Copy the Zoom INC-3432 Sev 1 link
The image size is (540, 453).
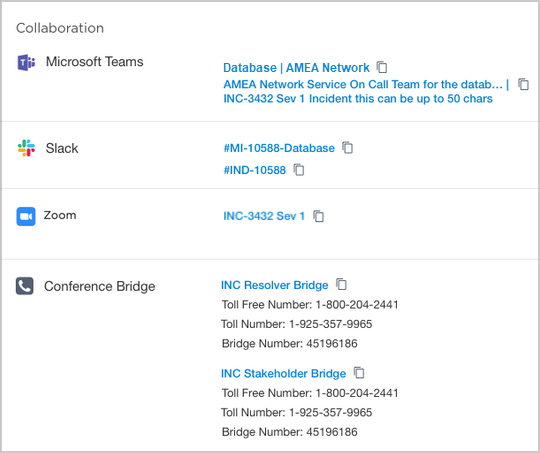click(318, 216)
